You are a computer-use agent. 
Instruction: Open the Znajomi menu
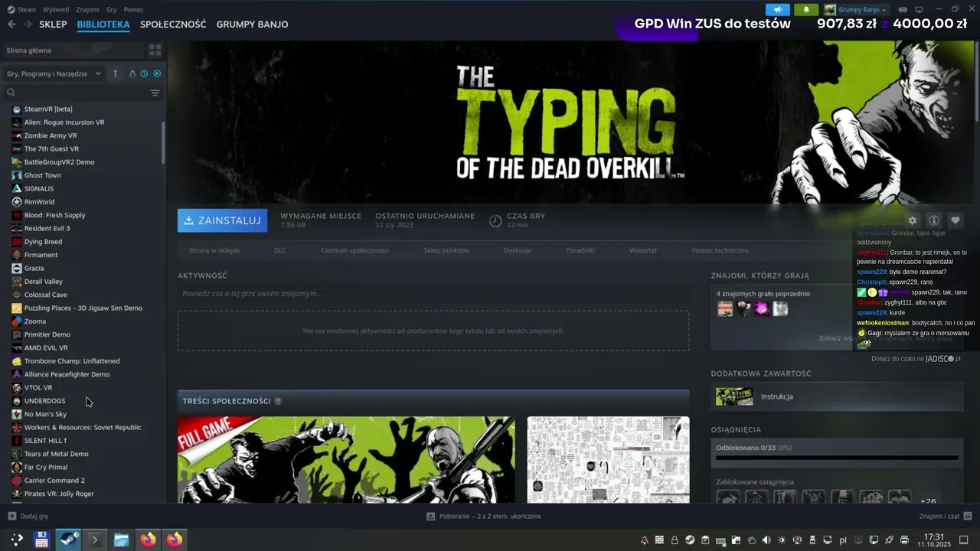pyautogui.click(x=88, y=9)
